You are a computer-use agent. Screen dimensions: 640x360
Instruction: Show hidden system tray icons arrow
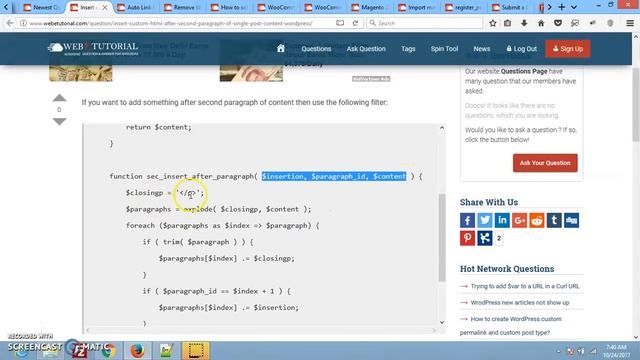558,351
